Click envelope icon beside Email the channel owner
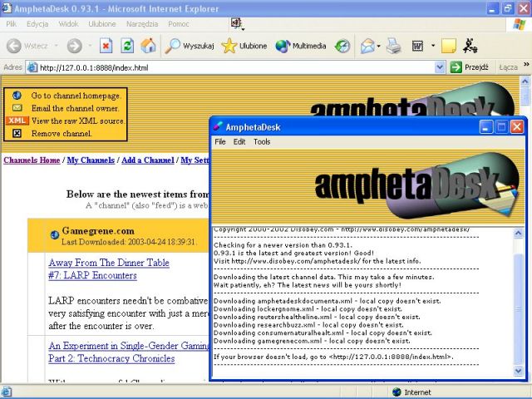Screen dimensions: 532x399 tap(17, 108)
